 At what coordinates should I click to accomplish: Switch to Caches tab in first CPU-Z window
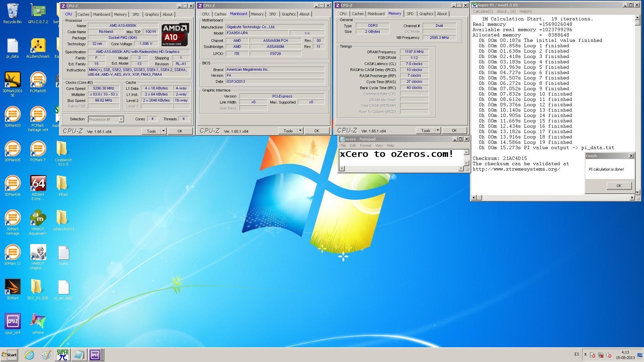(84, 14)
